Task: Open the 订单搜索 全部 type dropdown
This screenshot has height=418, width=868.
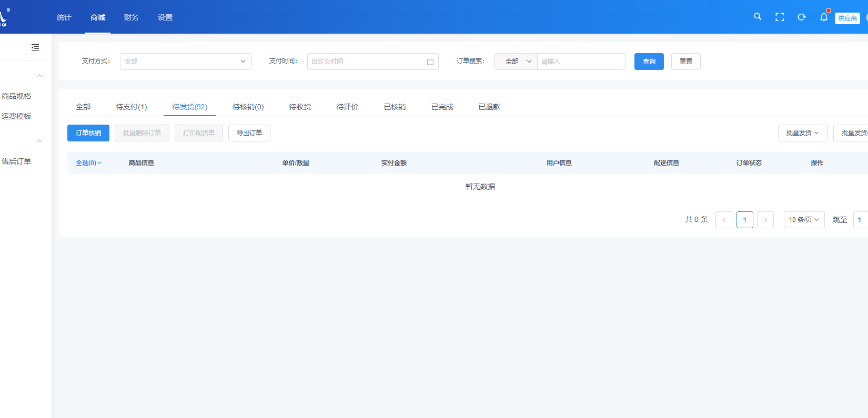Action: click(x=516, y=62)
